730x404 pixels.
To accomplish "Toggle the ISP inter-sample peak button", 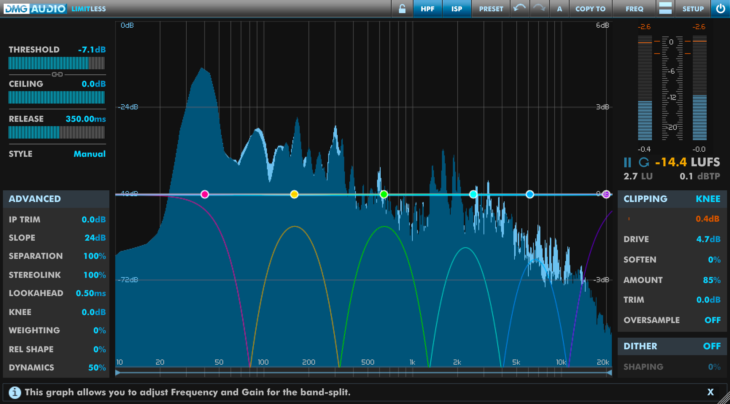I will 457,8.
